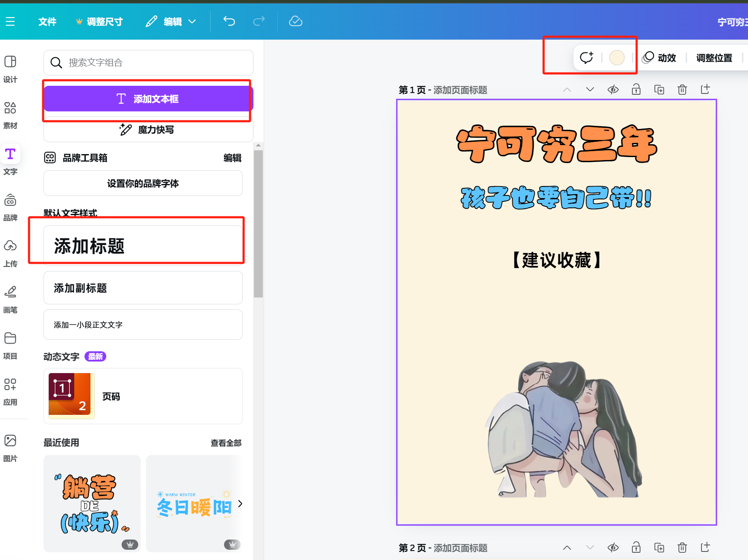748x560 pixels.
Task: Open the 素材 panel in the sidebar
Action: click(10, 114)
